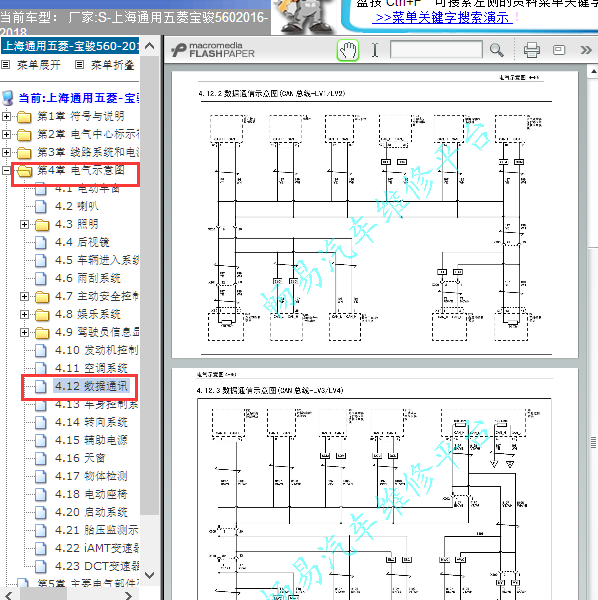Open 4.10 发动机控制 diagram
This screenshot has width=598, height=600.
point(96,350)
